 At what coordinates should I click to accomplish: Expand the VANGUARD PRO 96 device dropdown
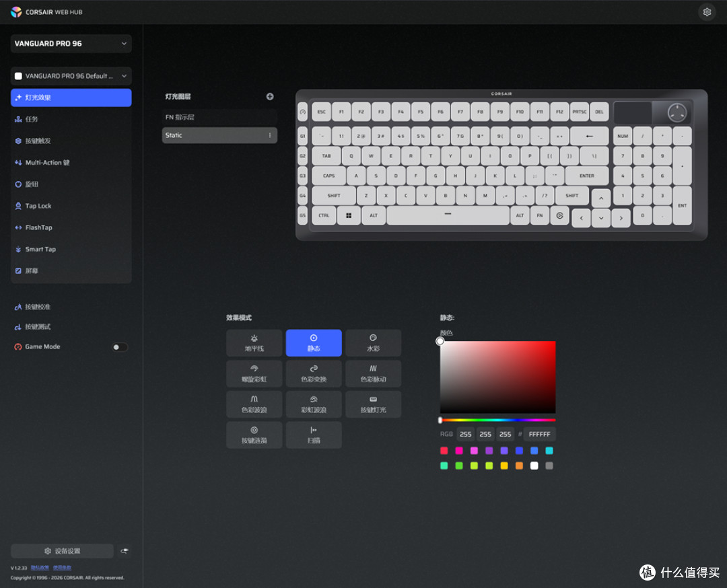(x=71, y=44)
